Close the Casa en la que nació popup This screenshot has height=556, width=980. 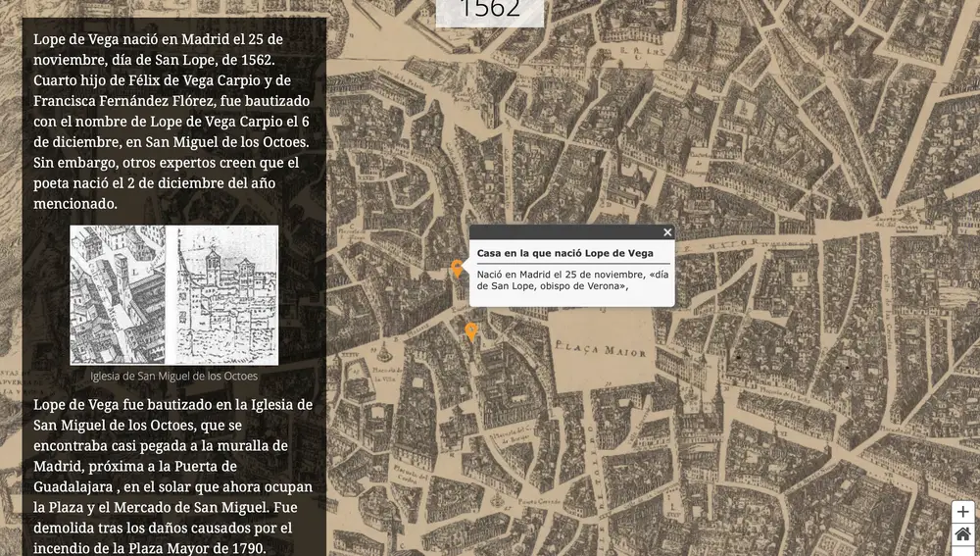[667, 232]
